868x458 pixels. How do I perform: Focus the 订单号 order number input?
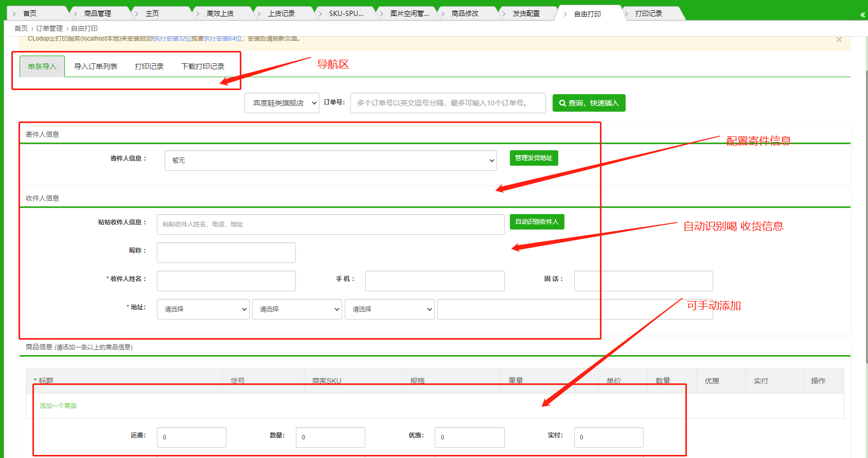[448, 103]
